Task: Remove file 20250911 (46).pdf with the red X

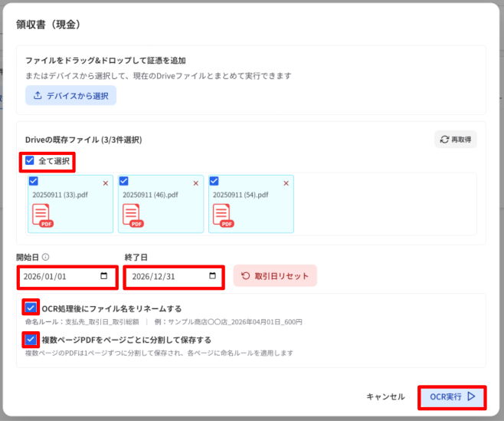Action: [196, 183]
